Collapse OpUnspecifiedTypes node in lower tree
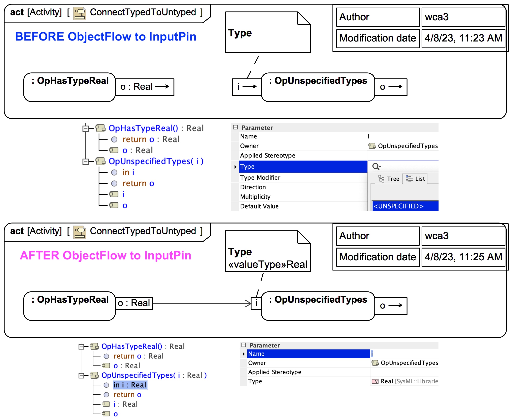This screenshot has width=514, height=420. (x=81, y=375)
